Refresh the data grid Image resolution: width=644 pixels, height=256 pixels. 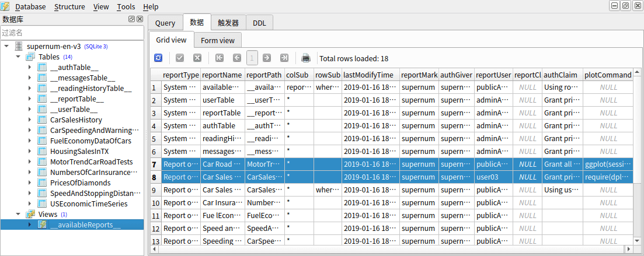[158, 58]
